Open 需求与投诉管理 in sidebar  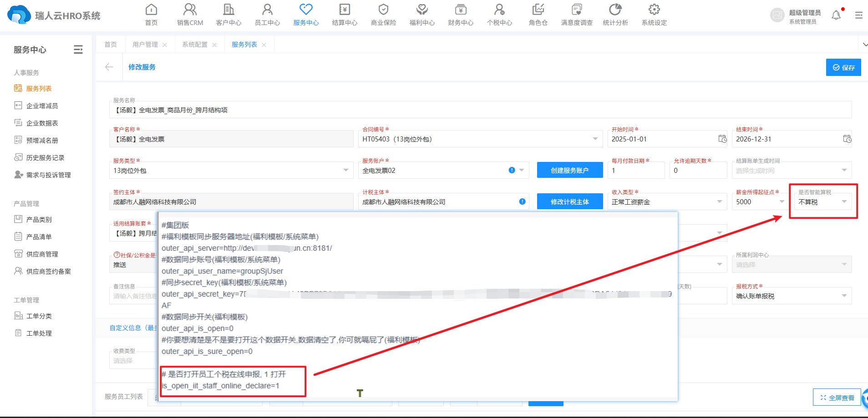click(48, 175)
